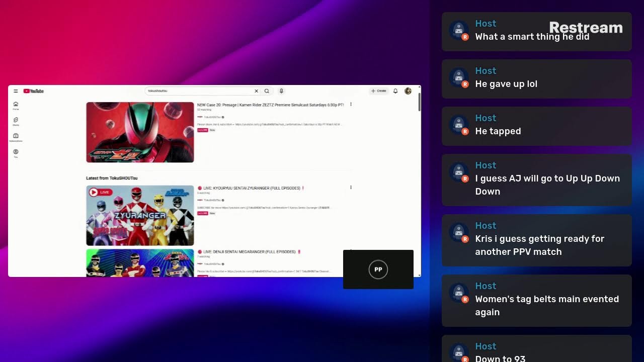Open TokuSHOUTsu channel under Zyuranger video

212,200
